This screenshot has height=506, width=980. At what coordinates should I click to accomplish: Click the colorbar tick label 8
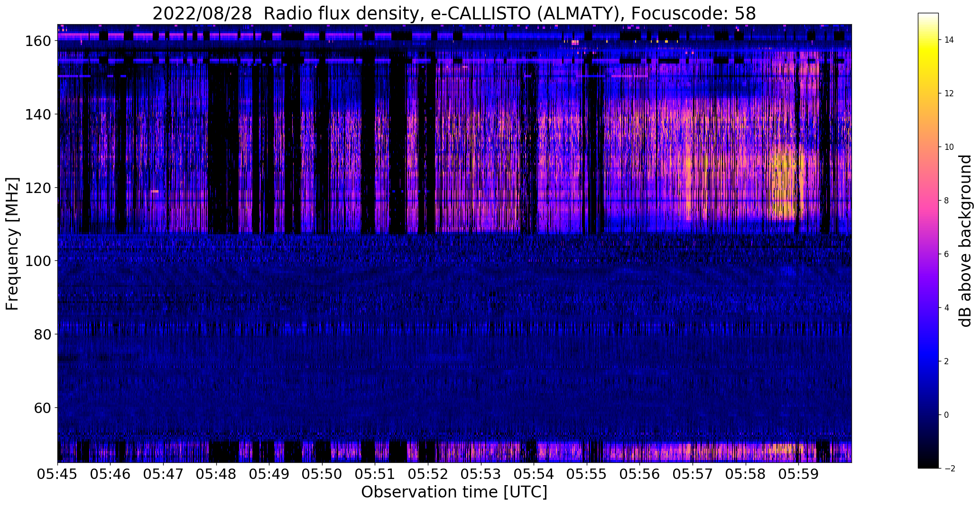946,201
